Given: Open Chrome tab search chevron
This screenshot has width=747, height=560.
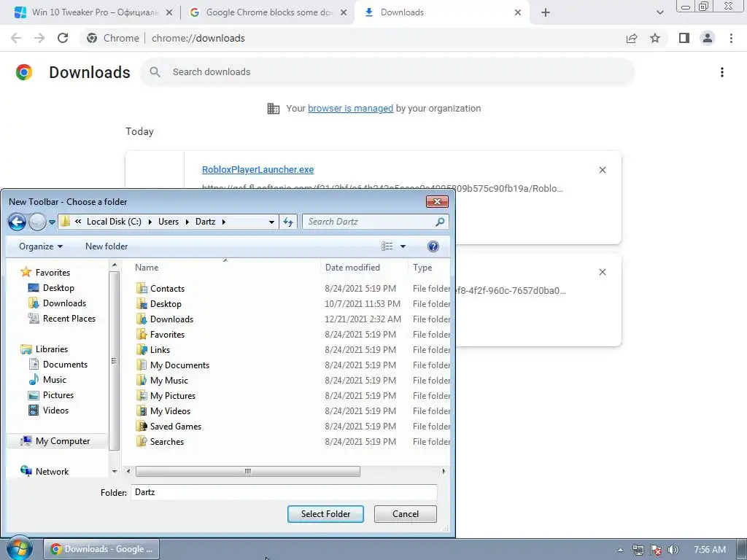Looking at the screenshot, I should tap(659, 12).
